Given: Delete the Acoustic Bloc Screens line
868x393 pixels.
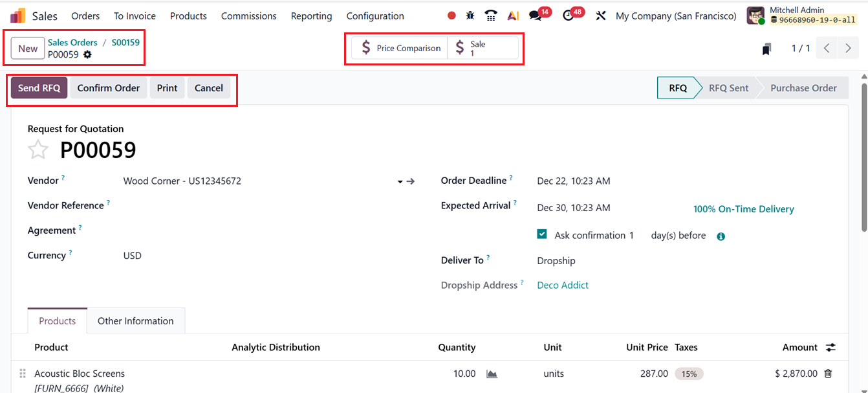Looking at the screenshot, I should (828, 374).
